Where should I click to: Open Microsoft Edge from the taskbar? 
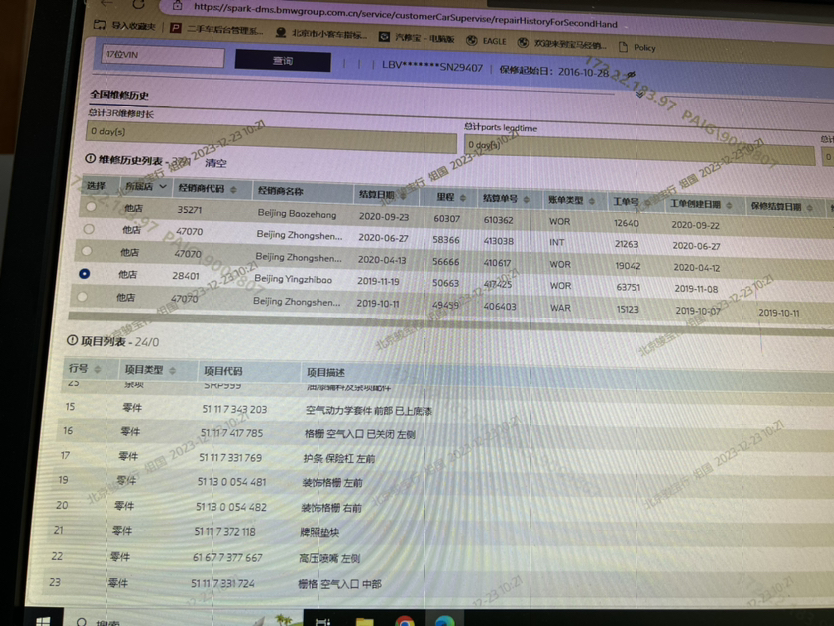point(445,621)
